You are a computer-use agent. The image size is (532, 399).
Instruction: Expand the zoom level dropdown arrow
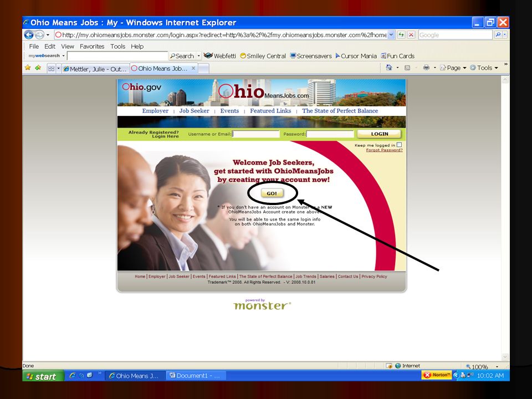pyautogui.click(x=497, y=367)
